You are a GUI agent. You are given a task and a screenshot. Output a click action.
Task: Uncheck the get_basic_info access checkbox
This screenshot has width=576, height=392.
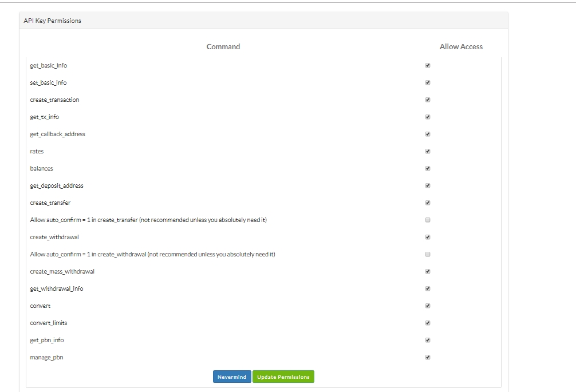click(x=428, y=65)
